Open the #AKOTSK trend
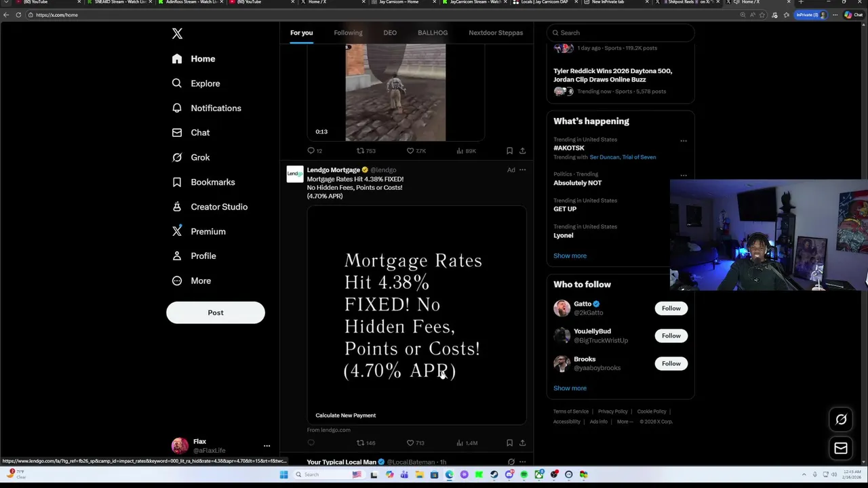 pyautogui.click(x=569, y=148)
